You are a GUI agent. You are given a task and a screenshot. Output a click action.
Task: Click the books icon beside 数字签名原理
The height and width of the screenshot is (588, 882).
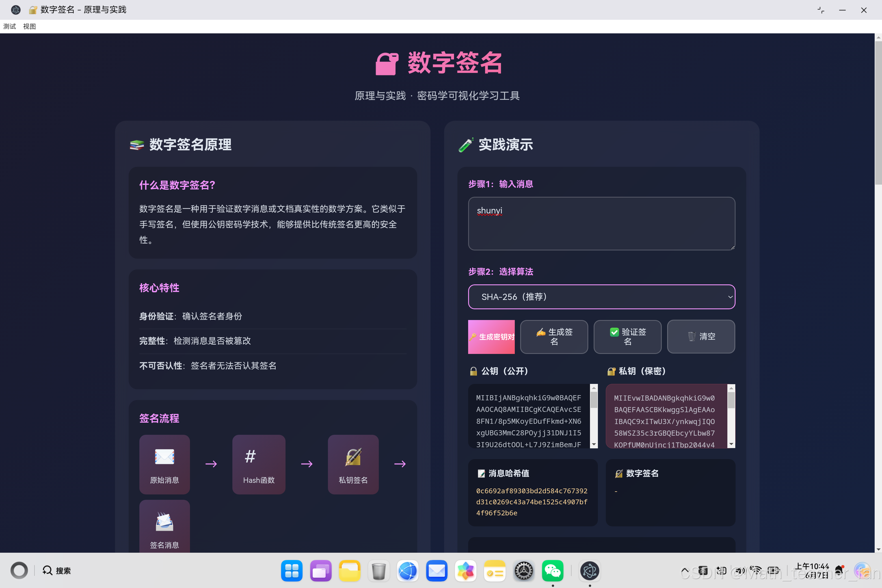coord(137,145)
